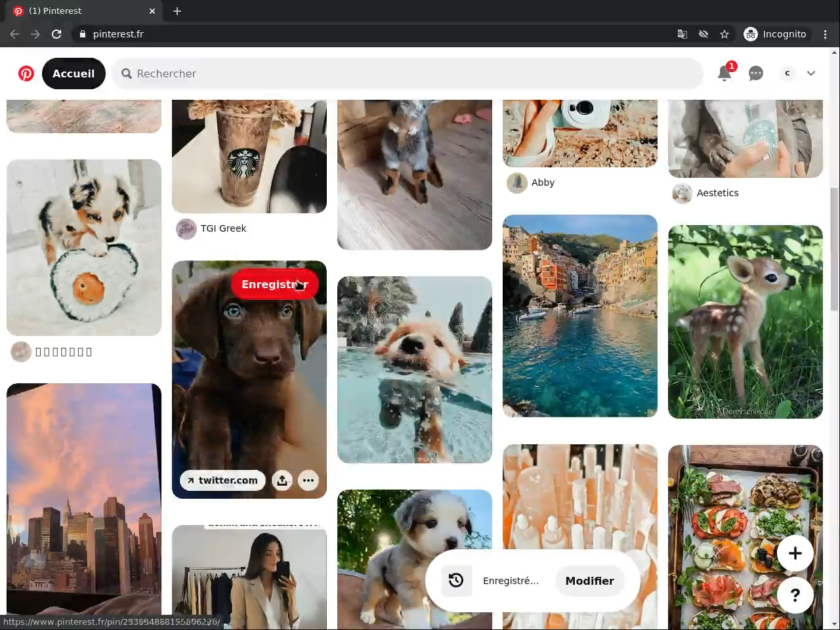The height and width of the screenshot is (630, 840).
Task: Go to the Accueil home tab
Action: tap(73, 73)
